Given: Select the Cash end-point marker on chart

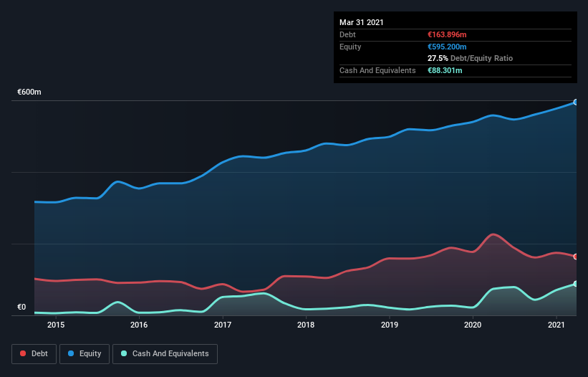Looking at the screenshot, I should click(576, 284).
